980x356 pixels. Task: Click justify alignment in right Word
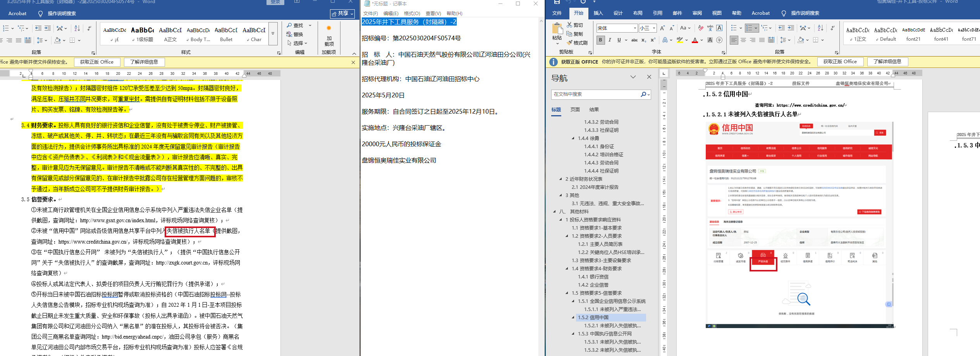click(762, 40)
